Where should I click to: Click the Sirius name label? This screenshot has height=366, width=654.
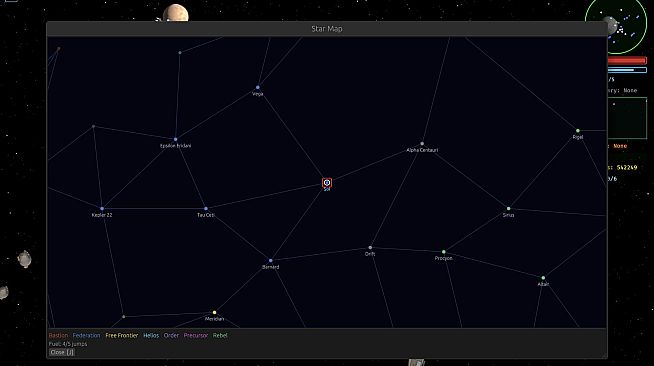[508, 215]
